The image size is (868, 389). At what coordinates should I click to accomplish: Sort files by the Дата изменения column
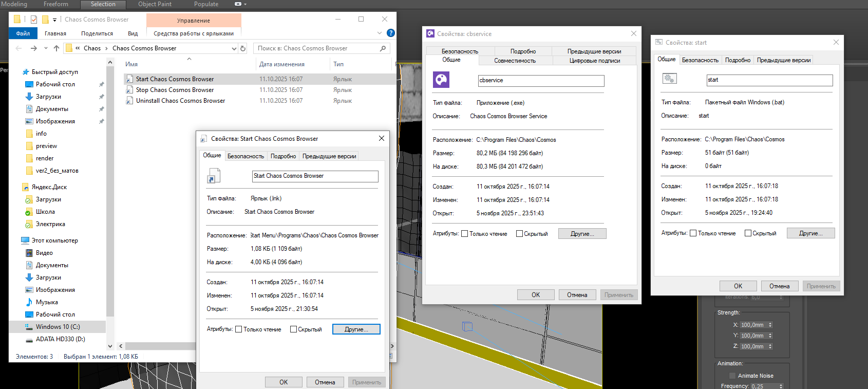(293, 64)
